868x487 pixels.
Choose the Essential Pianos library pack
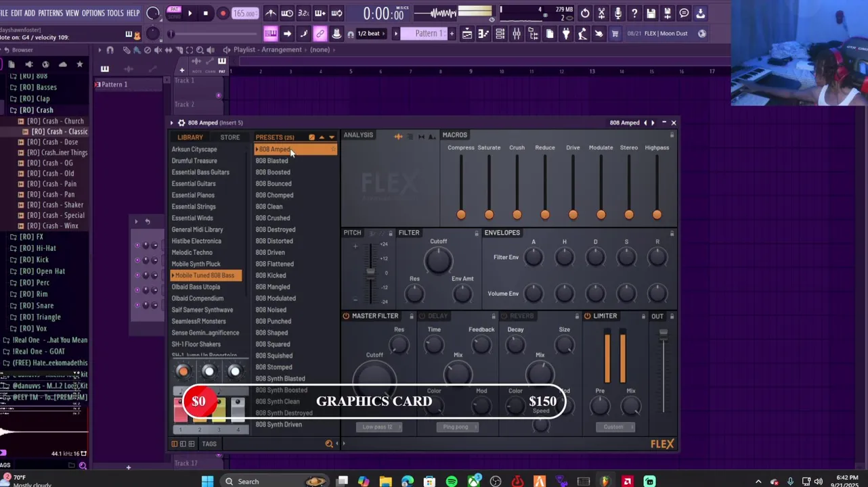[x=193, y=195]
